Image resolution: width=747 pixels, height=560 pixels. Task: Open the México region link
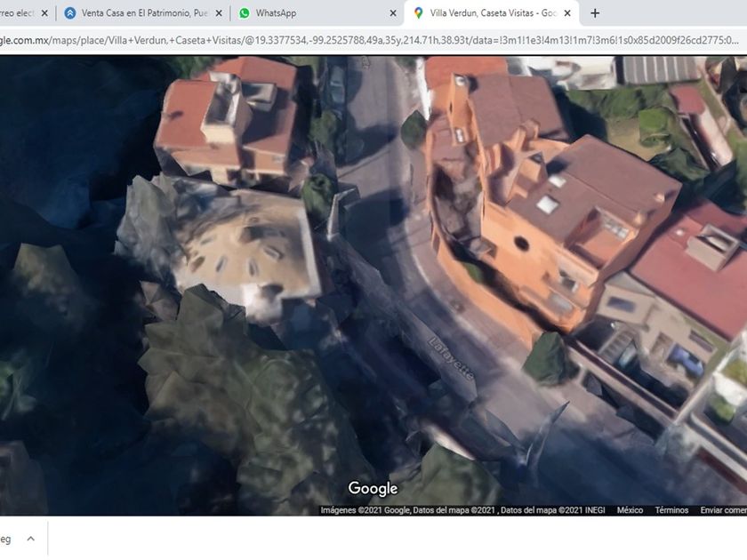coord(630,510)
